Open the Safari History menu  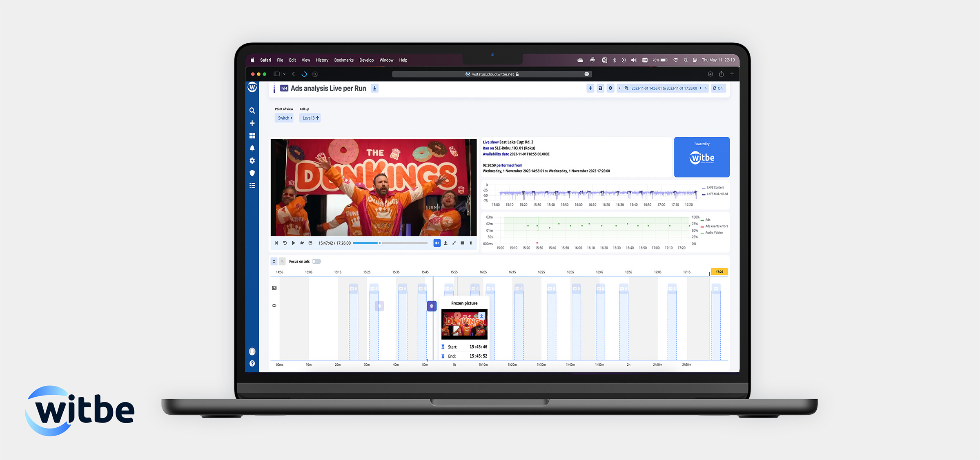pyautogui.click(x=322, y=60)
